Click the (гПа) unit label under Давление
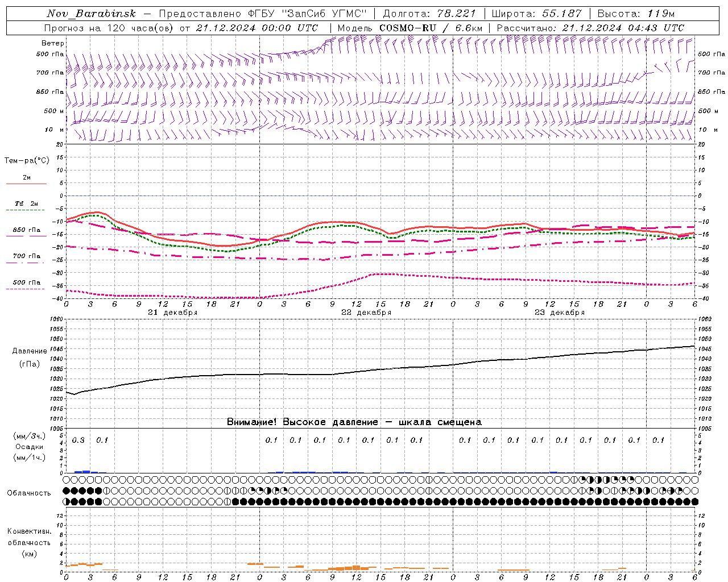This screenshot has height=582, width=728. [x=30, y=364]
